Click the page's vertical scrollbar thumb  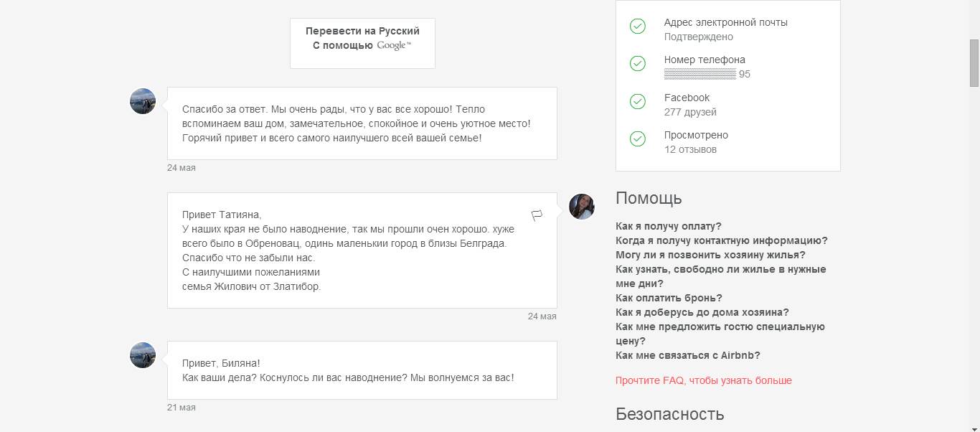tap(974, 62)
